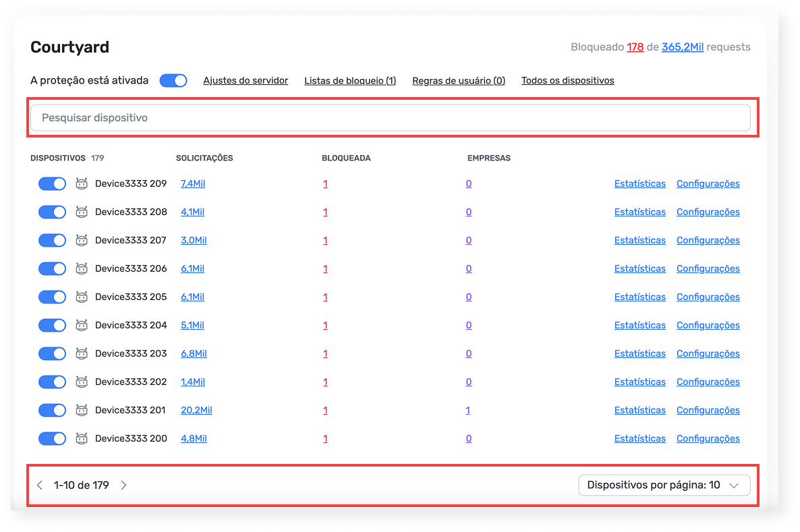
Task: Open Ajustes do servidor
Action: click(246, 81)
